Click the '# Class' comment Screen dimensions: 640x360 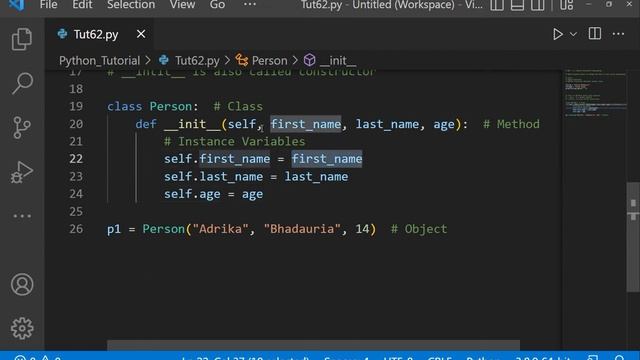click(x=238, y=107)
